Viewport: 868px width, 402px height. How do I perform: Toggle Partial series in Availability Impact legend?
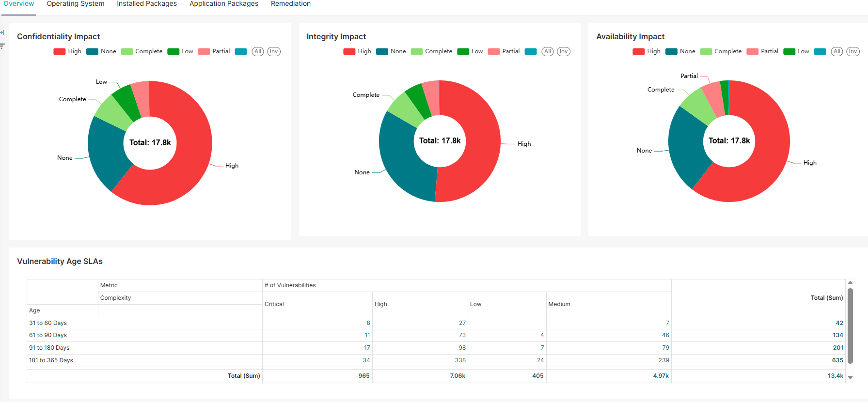click(762, 51)
